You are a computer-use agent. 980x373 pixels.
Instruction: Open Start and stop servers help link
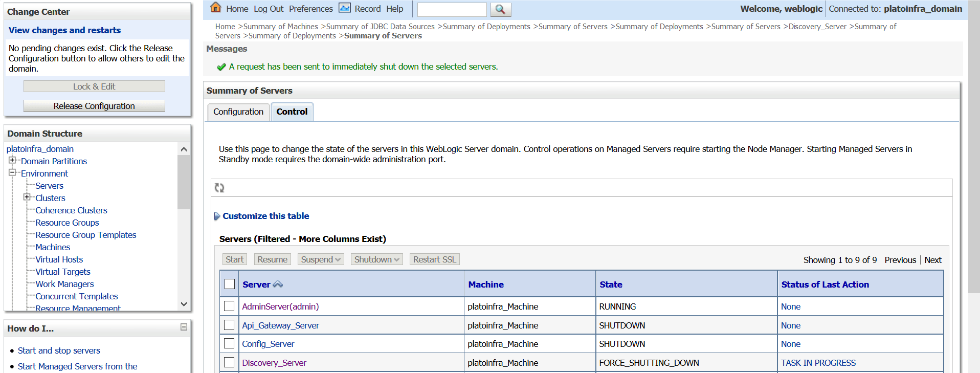(59, 350)
